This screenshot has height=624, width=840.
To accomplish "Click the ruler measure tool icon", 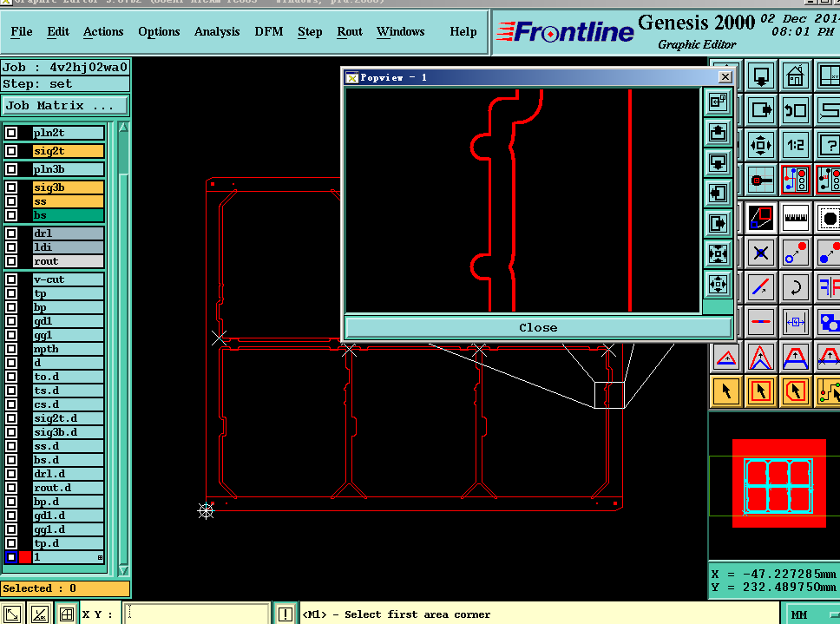I will click(795, 218).
